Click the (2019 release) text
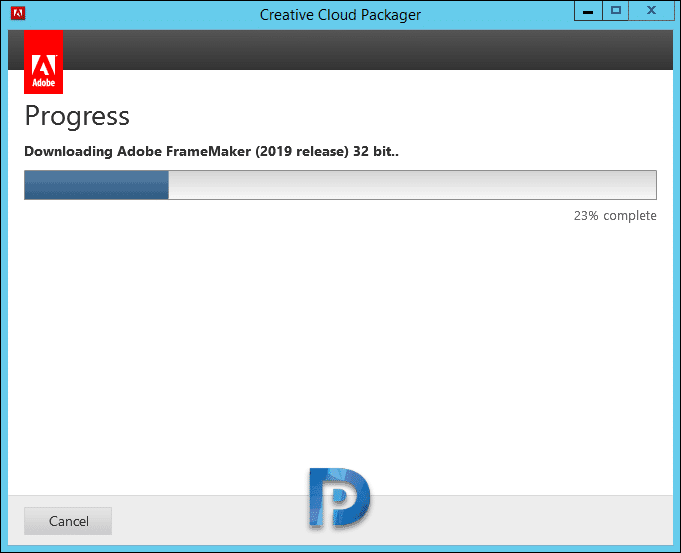The width and height of the screenshot is (681, 553). (302, 151)
